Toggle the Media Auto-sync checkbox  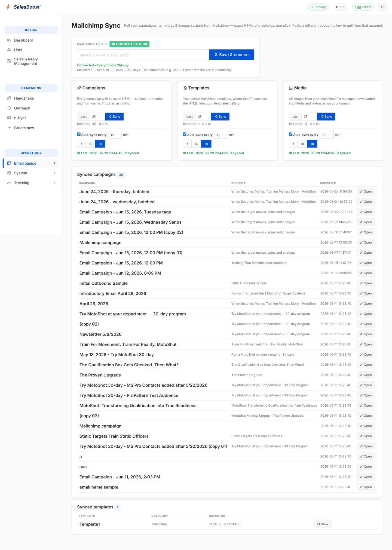tap(291, 134)
